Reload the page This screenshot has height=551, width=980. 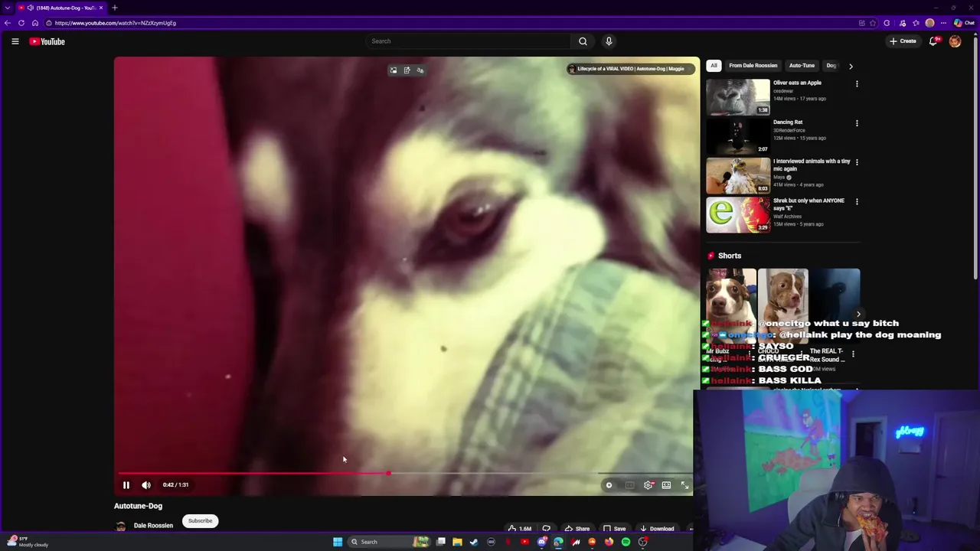(x=21, y=23)
